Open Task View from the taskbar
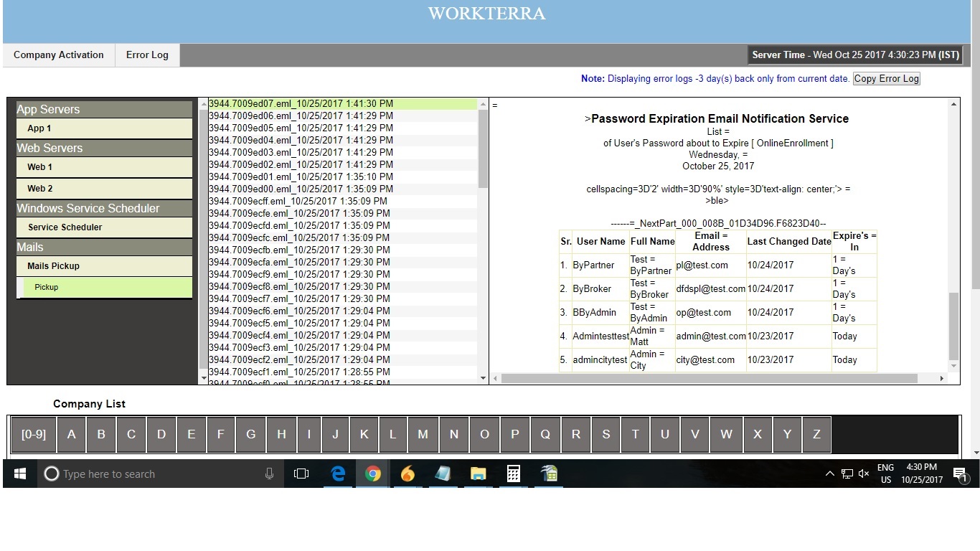This screenshot has width=980, height=551. (301, 474)
